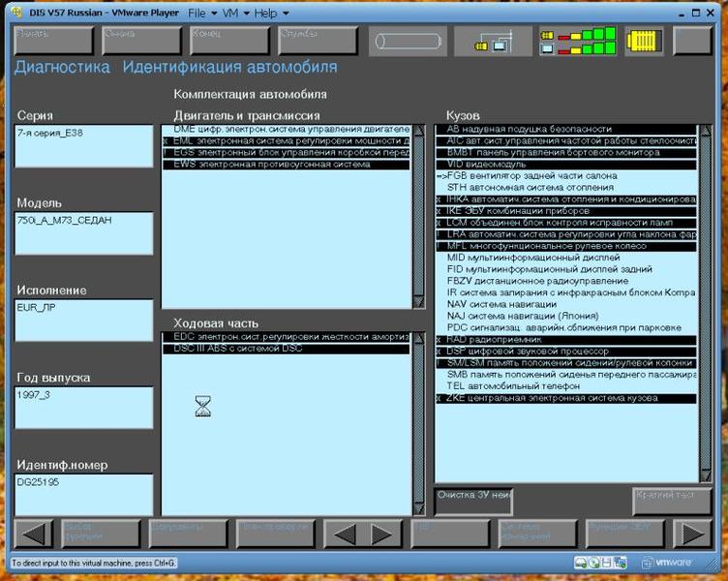Click the VMware CD drive status icon
Viewport: 728px width, 581px height.
click(x=593, y=563)
